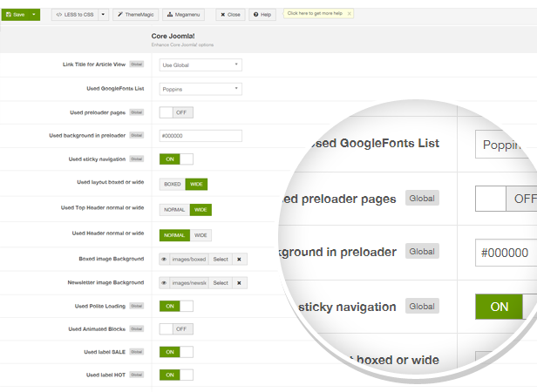The image size is (537, 392).
Task: Open the Save button dropdown arrow
Action: (34, 15)
